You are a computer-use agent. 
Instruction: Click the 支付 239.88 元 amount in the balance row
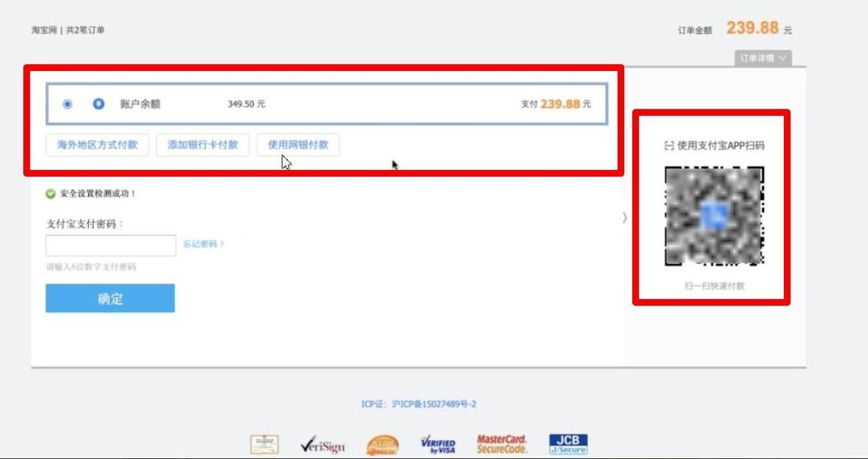(556, 104)
